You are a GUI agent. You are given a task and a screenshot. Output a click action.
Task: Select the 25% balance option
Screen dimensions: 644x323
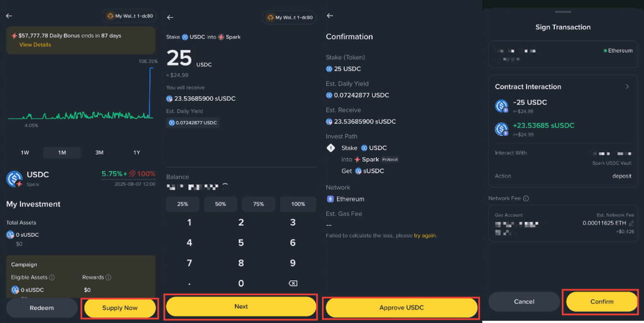click(183, 204)
